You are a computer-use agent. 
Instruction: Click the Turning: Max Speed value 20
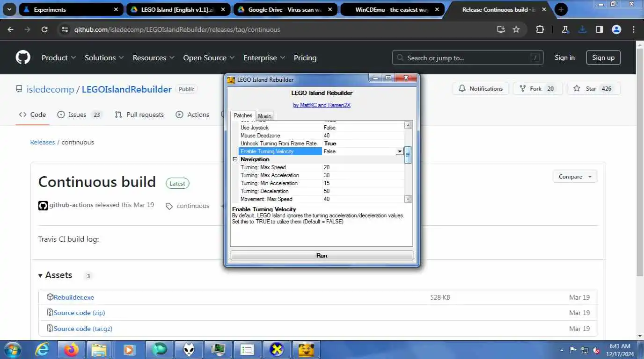pos(327,167)
